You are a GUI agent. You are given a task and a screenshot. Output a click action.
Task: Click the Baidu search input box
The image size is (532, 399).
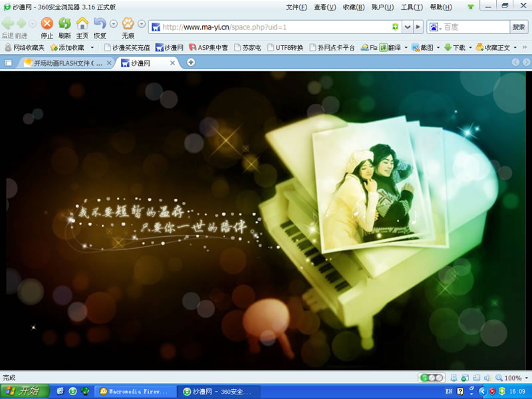coord(475,27)
